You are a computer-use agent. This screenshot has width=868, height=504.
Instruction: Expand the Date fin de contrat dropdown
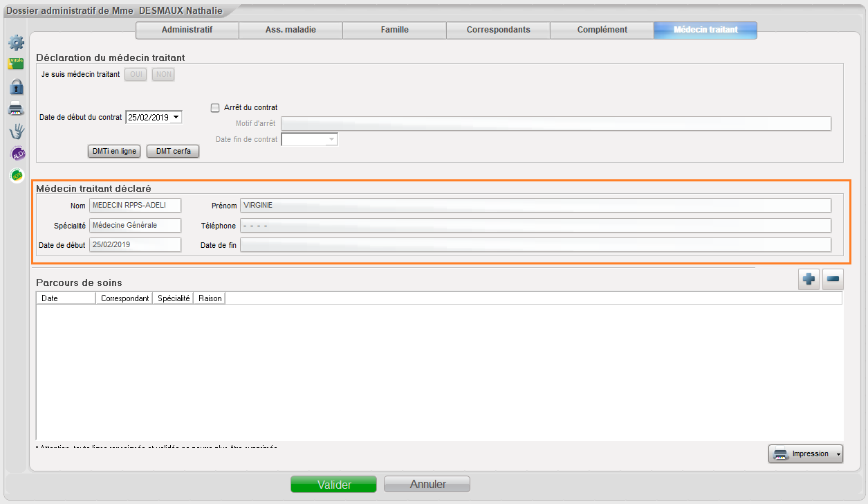[x=331, y=140]
